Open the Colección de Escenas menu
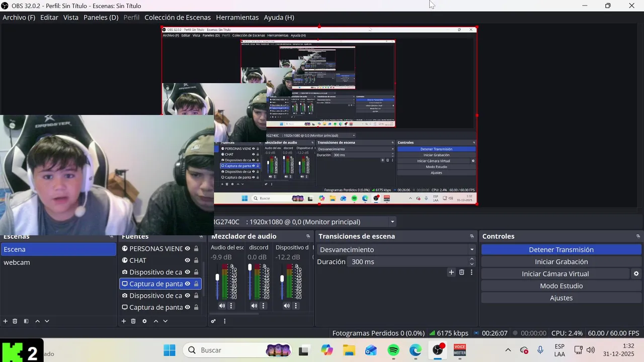Screen dimensions: 644x362 [x=177, y=17]
